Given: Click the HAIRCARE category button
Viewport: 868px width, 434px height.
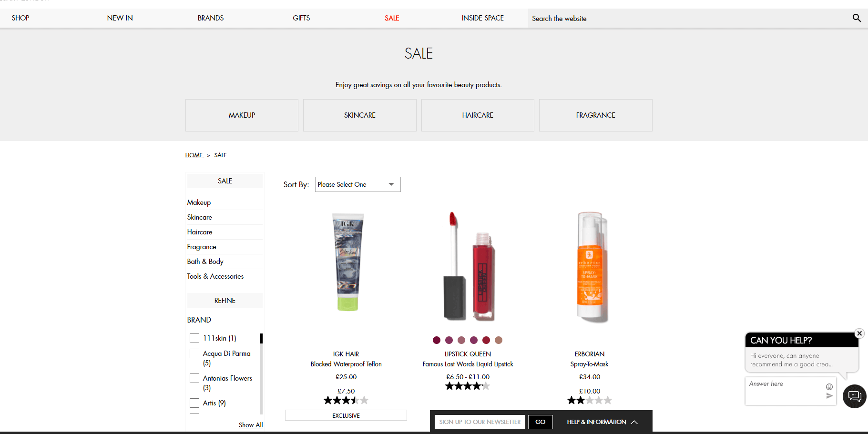Looking at the screenshot, I should [x=478, y=115].
